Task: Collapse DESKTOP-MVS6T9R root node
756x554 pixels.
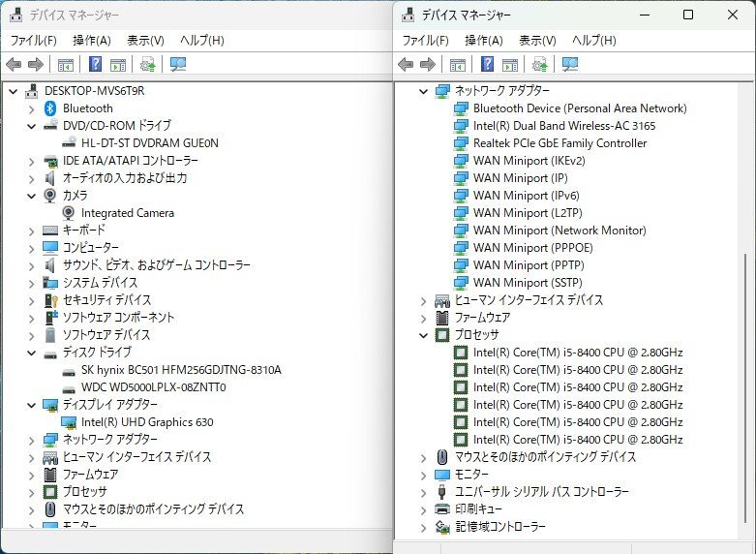Action: point(13,91)
